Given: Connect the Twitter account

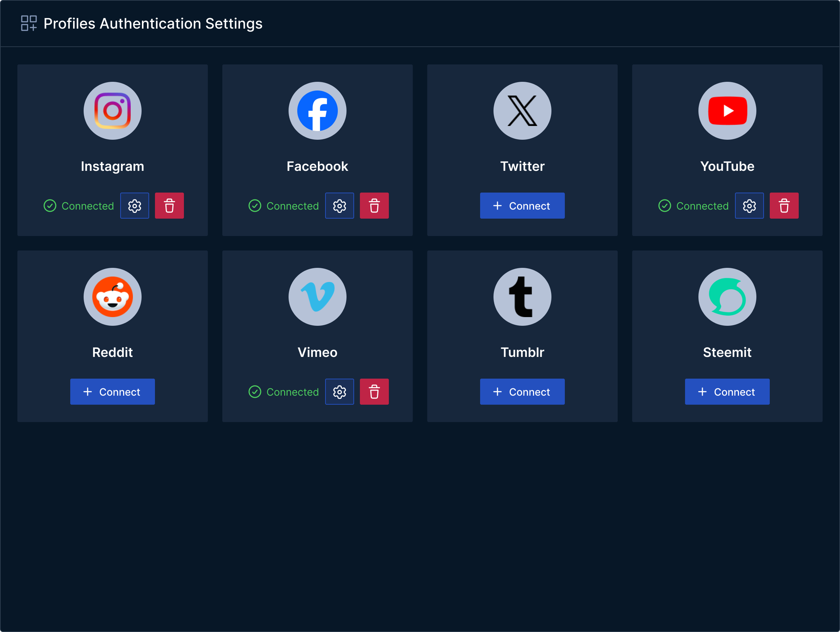Looking at the screenshot, I should [x=522, y=206].
